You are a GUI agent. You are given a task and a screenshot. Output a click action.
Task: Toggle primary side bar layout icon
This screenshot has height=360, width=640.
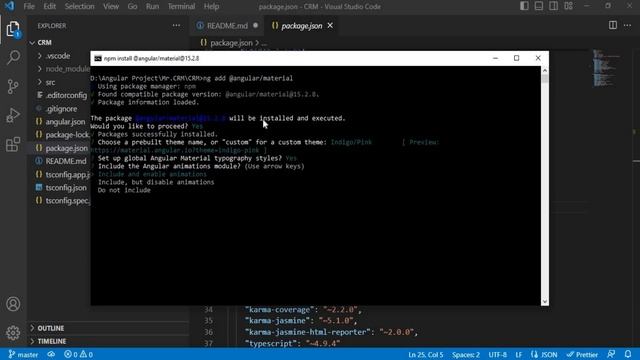click(524, 6)
